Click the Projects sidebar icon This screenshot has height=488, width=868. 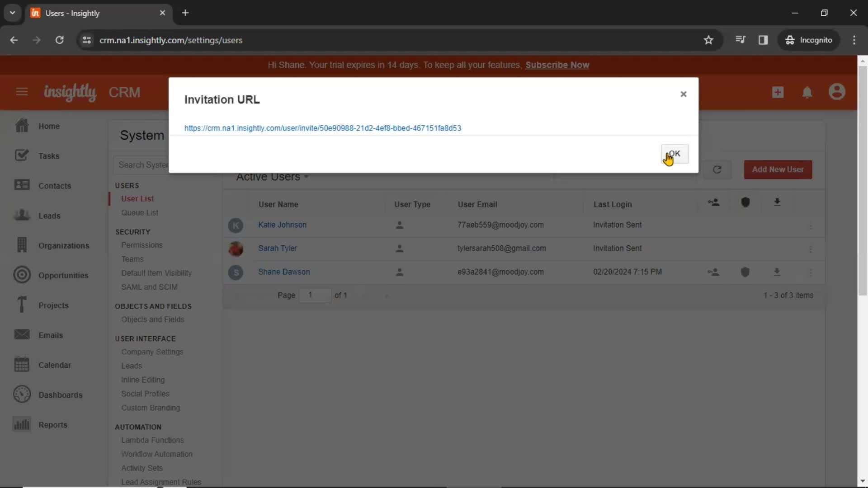[22, 305]
